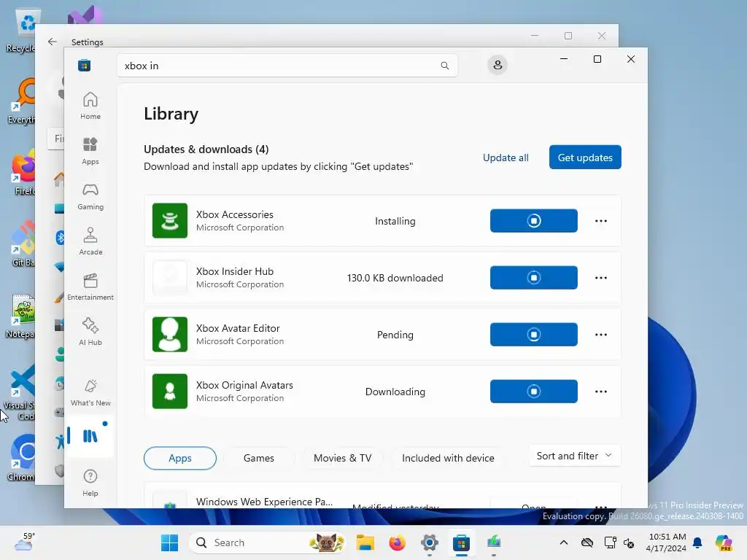Viewport: 747px width, 560px height.
Task: Open Entertainment section in sidebar
Action: tap(90, 287)
